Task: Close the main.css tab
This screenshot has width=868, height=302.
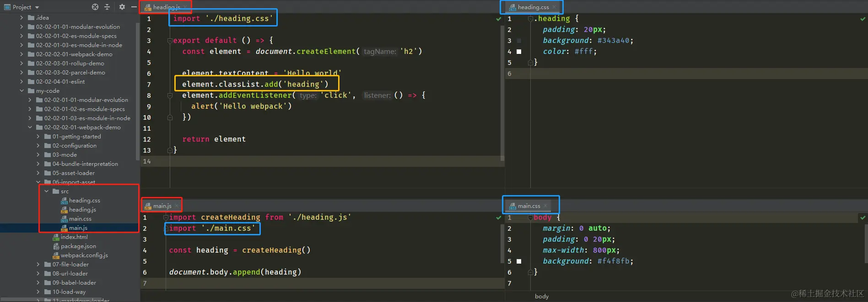Action: pyautogui.click(x=545, y=206)
